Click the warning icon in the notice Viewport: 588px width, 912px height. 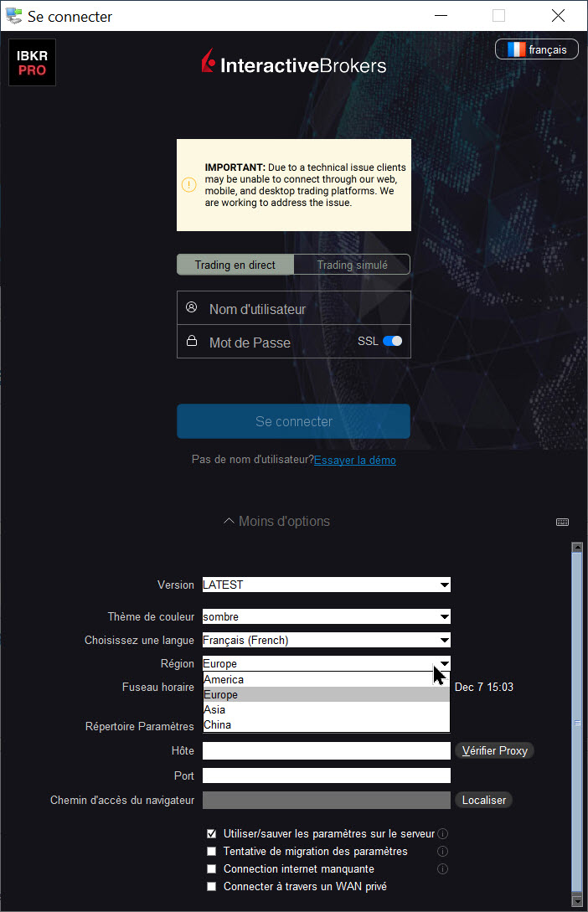coord(189,184)
